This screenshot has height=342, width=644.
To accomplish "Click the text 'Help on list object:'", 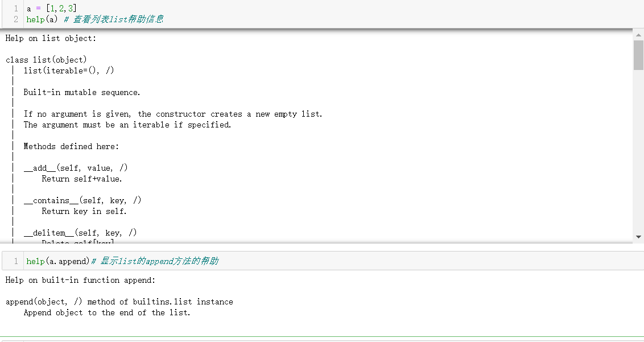I will [51, 38].
